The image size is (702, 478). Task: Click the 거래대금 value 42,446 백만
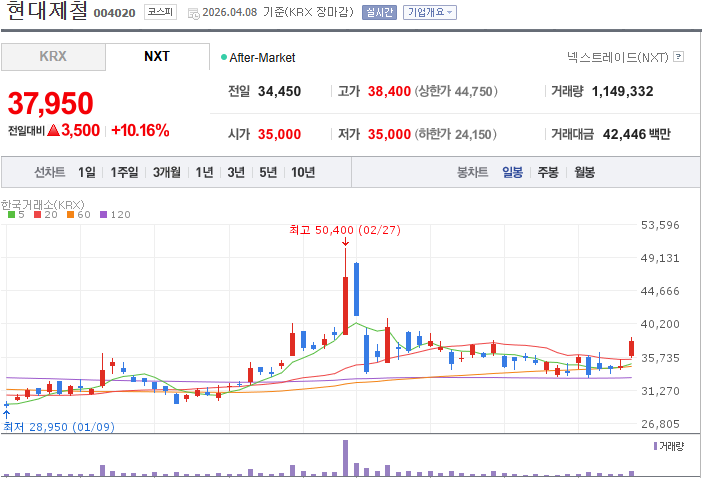637,134
